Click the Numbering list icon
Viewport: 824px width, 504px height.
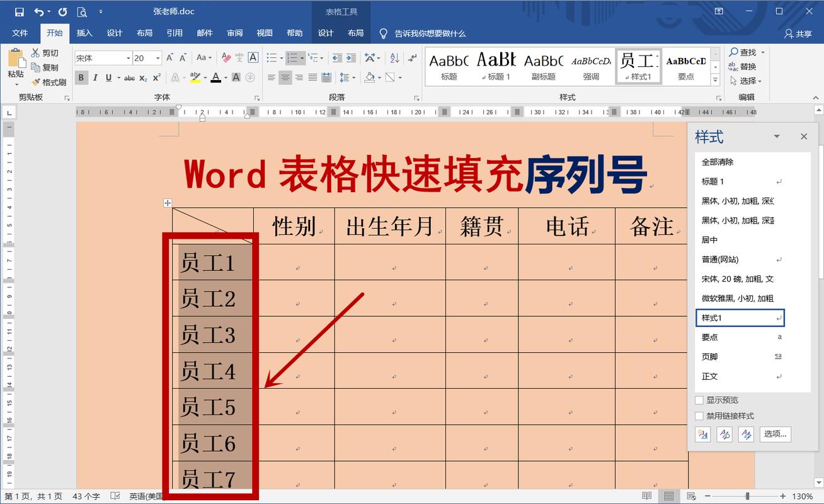point(292,58)
